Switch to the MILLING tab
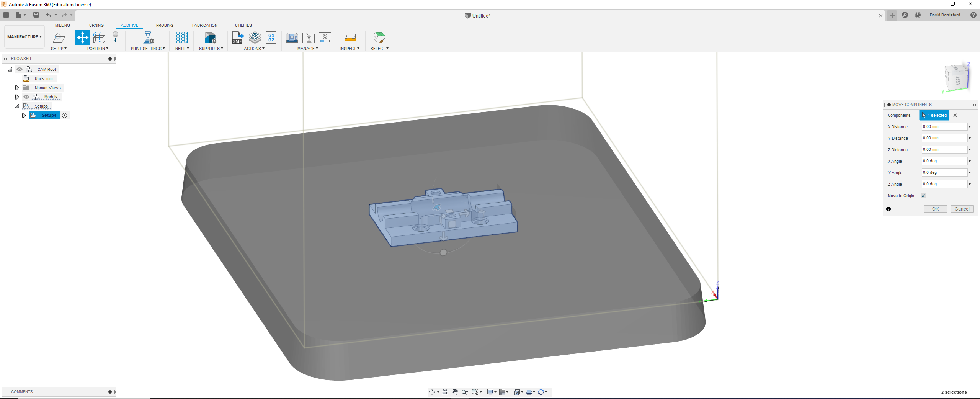The width and height of the screenshot is (980, 399). pos(62,25)
